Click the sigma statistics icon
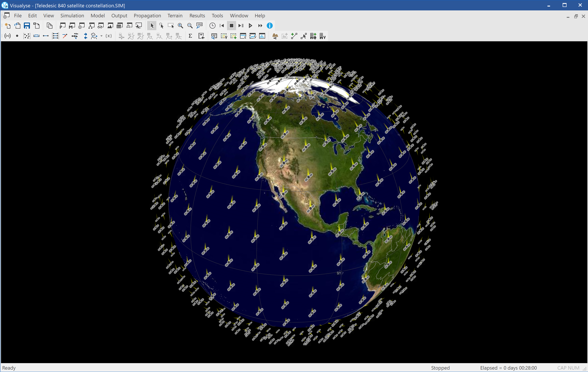Screen dimensions: 588x372 click(190, 36)
